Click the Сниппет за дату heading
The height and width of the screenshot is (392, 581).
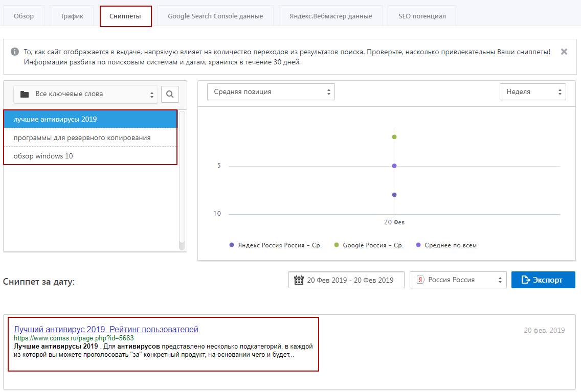coord(39,282)
